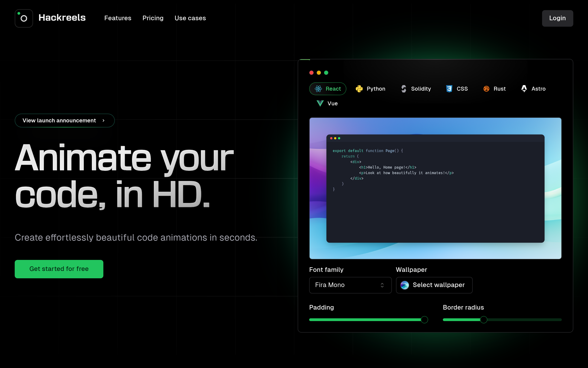Screen dimensions: 588x368
Task: Click the Border radius slider handle
Action: click(484, 319)
